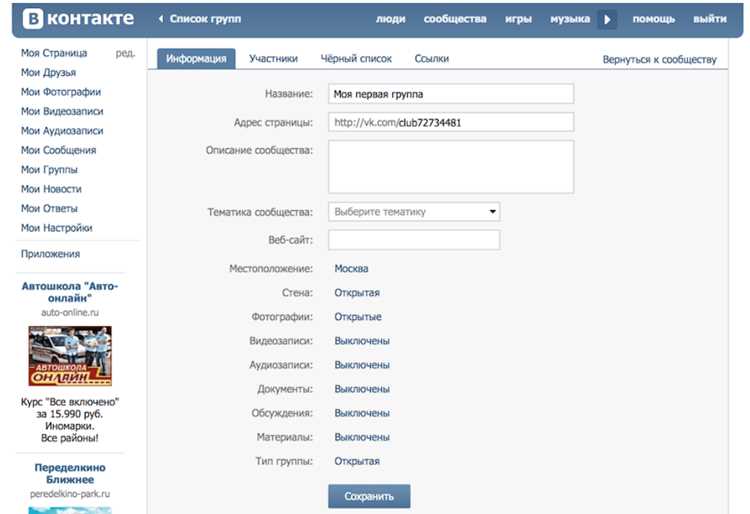This screenshot has width=750, height=514.
Task: Click the VKontakte logo icon
Action: [x=33, y=19]
